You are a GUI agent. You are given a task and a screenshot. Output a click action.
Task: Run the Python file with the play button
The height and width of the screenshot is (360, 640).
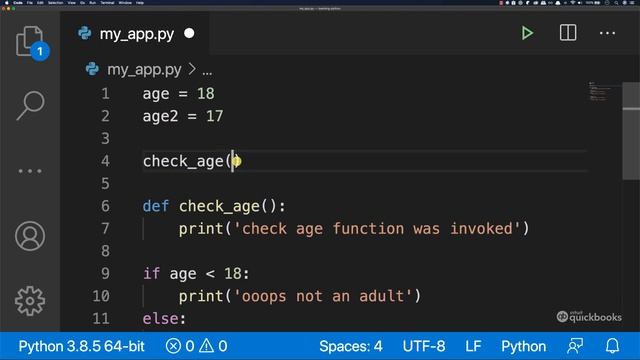(x=527, y=33)
